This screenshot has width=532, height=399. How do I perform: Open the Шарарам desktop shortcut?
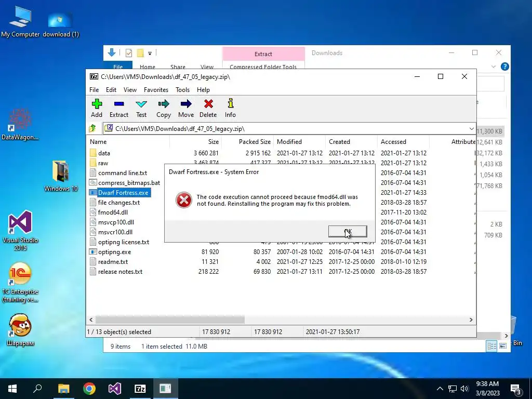pyautogui.click(x=20, y=330)
